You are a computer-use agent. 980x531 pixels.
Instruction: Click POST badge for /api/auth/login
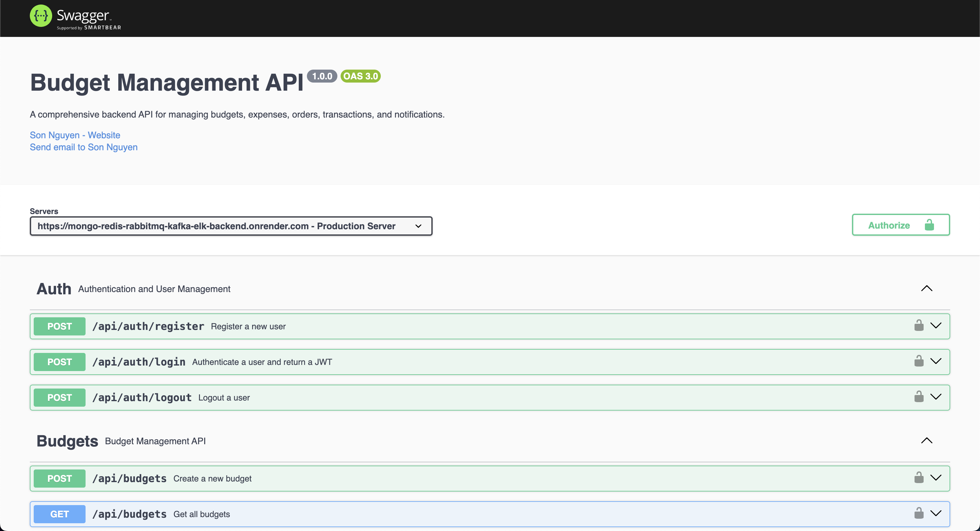[x=59, y=362]
